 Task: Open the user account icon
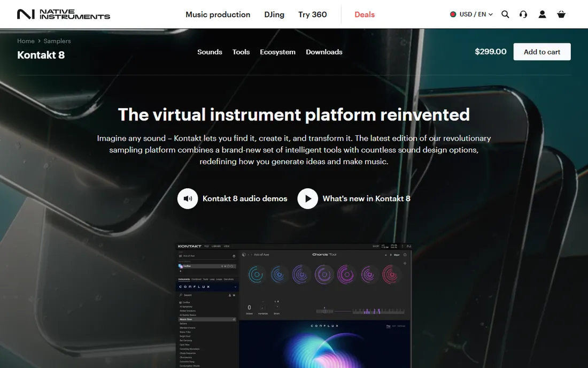pos(542,14)
